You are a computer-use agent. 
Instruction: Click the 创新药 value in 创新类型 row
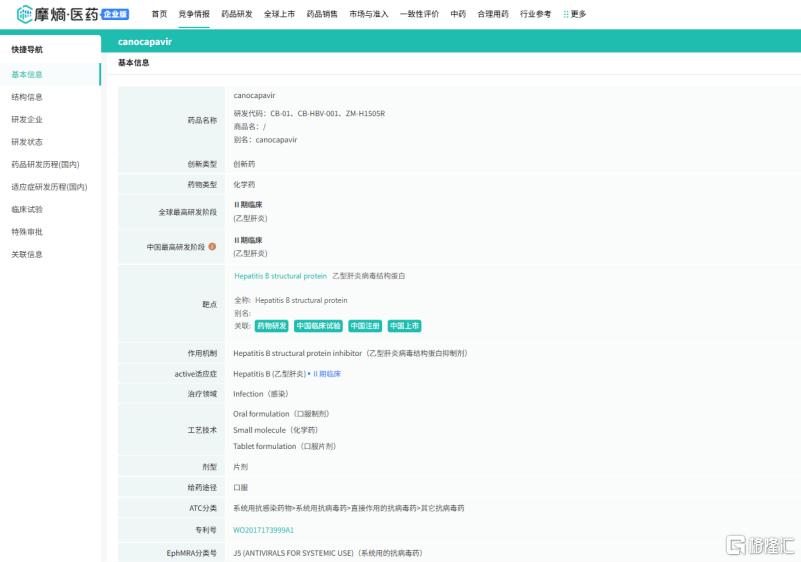pos(244,164)
